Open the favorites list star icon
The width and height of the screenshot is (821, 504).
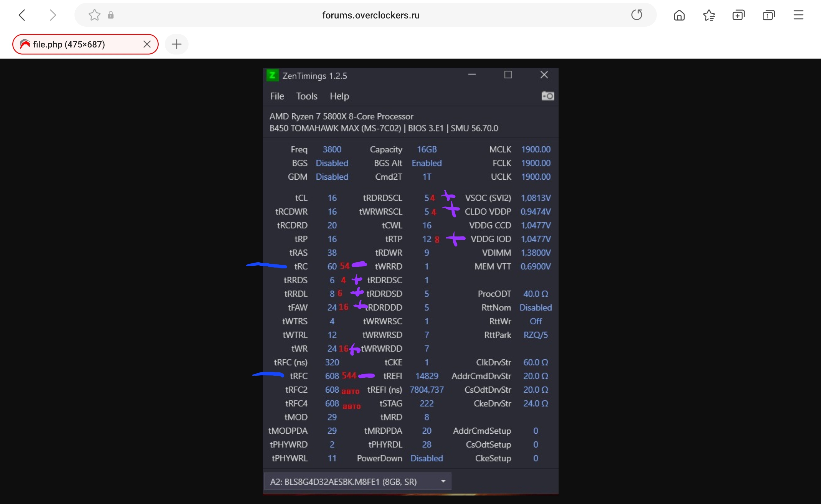(709, 15)
